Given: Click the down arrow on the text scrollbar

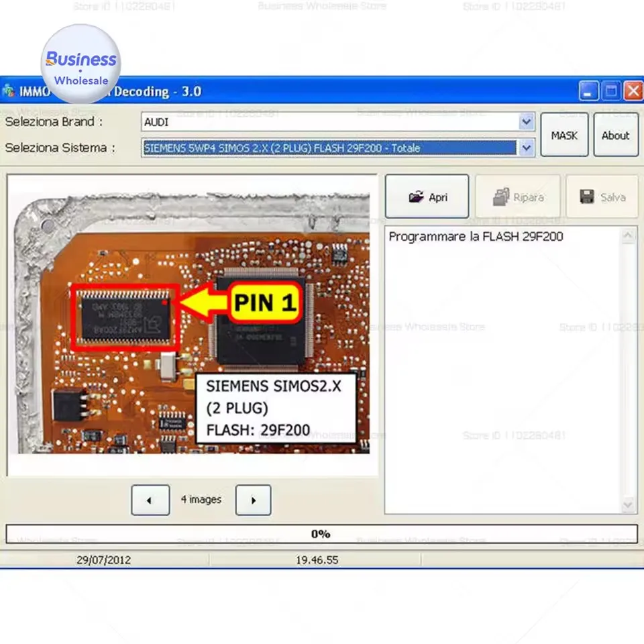Looking at the screenshot, I should 628,504.
